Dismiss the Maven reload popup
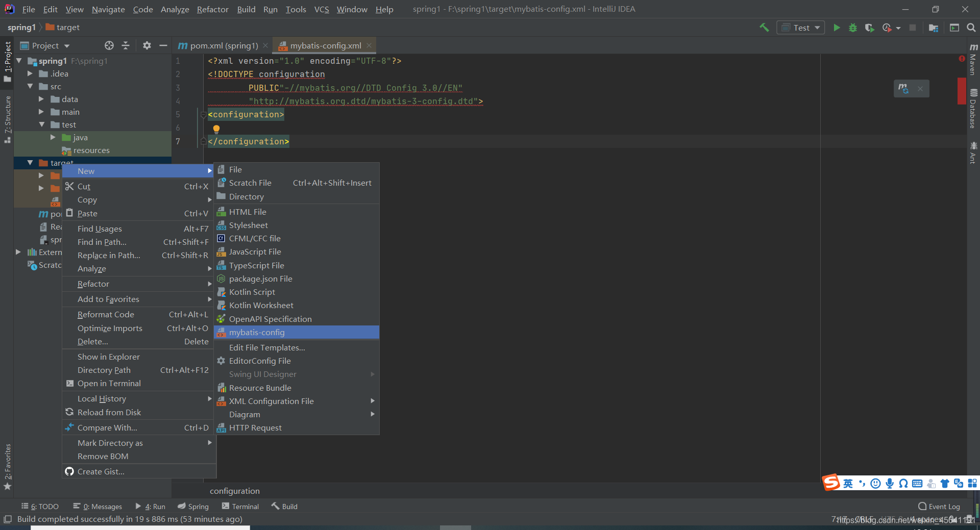 point(920,88)
